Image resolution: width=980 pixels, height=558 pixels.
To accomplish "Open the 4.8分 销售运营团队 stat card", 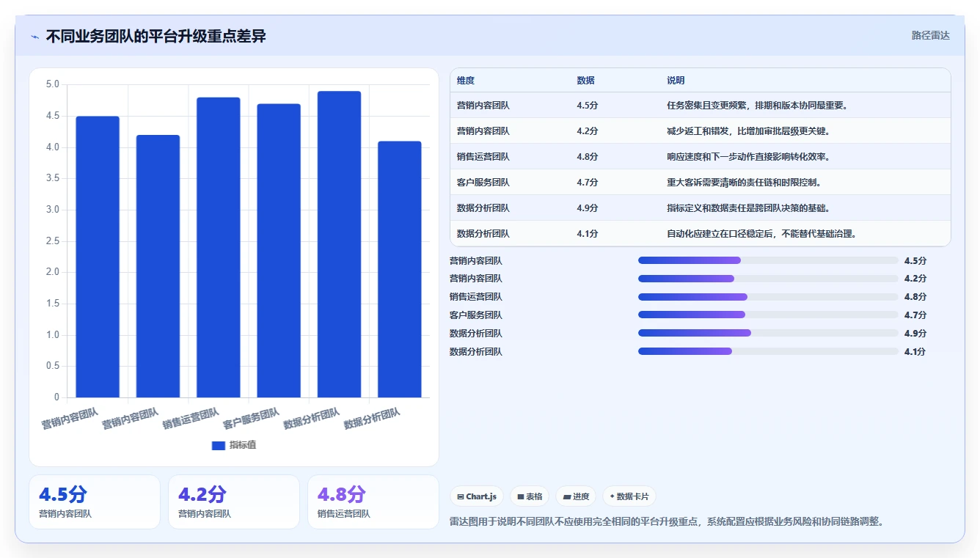I will coord(373,502).
